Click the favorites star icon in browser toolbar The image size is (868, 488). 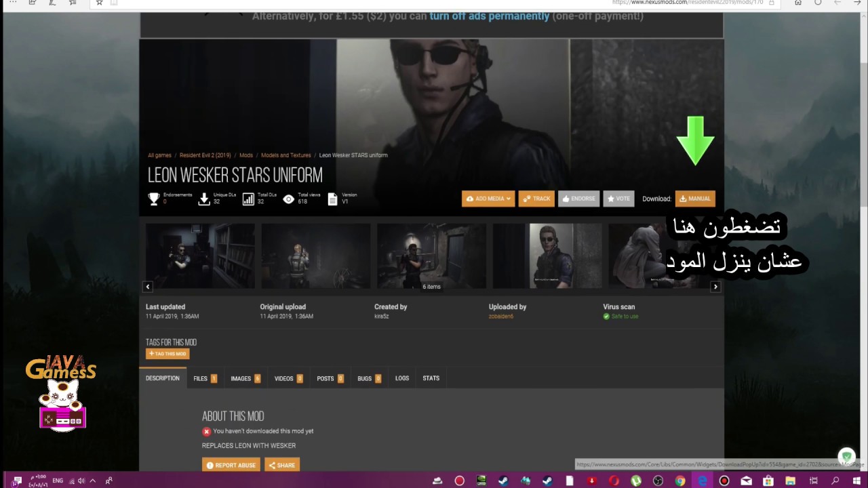[x=99, y=3]
